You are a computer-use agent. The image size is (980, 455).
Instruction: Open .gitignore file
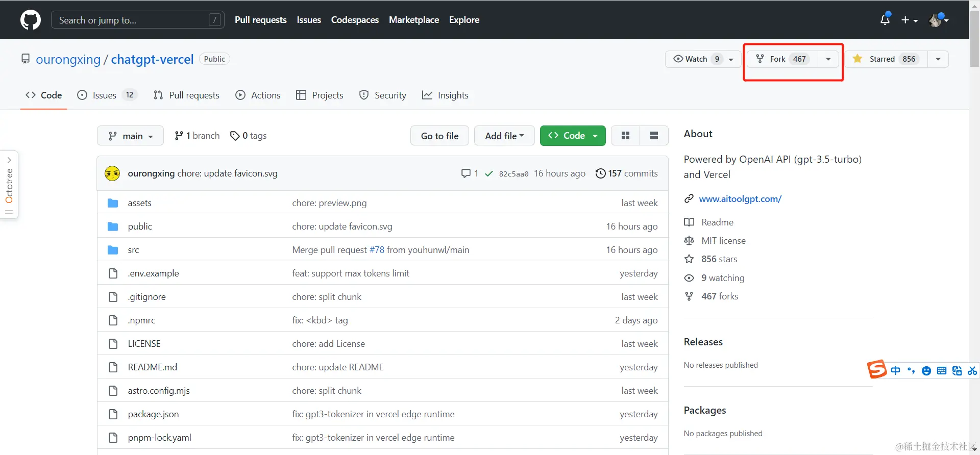point(146,297)
